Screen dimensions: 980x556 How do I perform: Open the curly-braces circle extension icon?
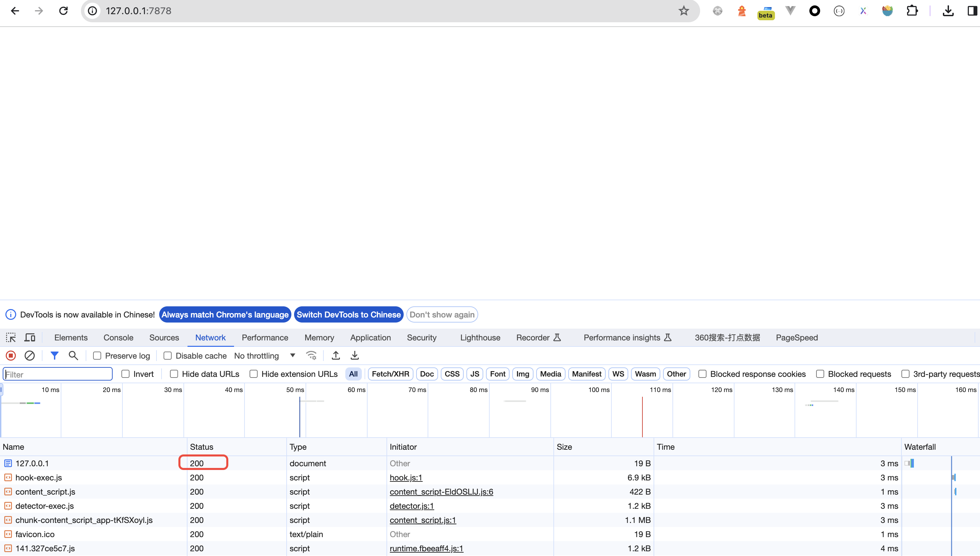point(839,11)
